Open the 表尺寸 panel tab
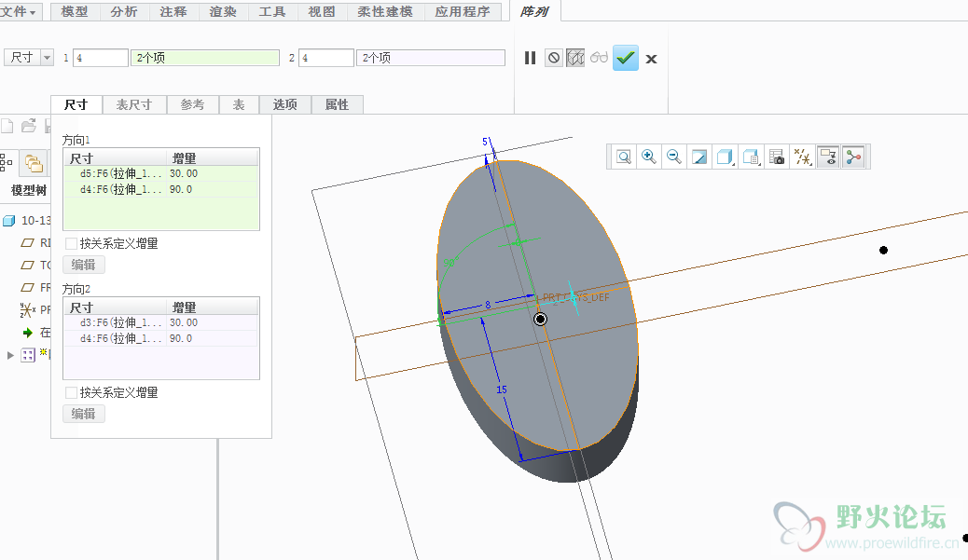Viewport: 968px width, 560px height. 134,104
